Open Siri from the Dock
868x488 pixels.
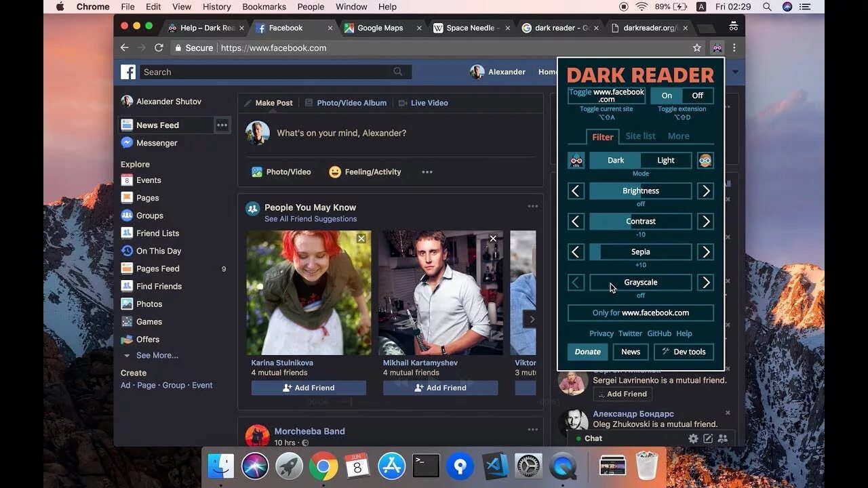coord(255,466)
